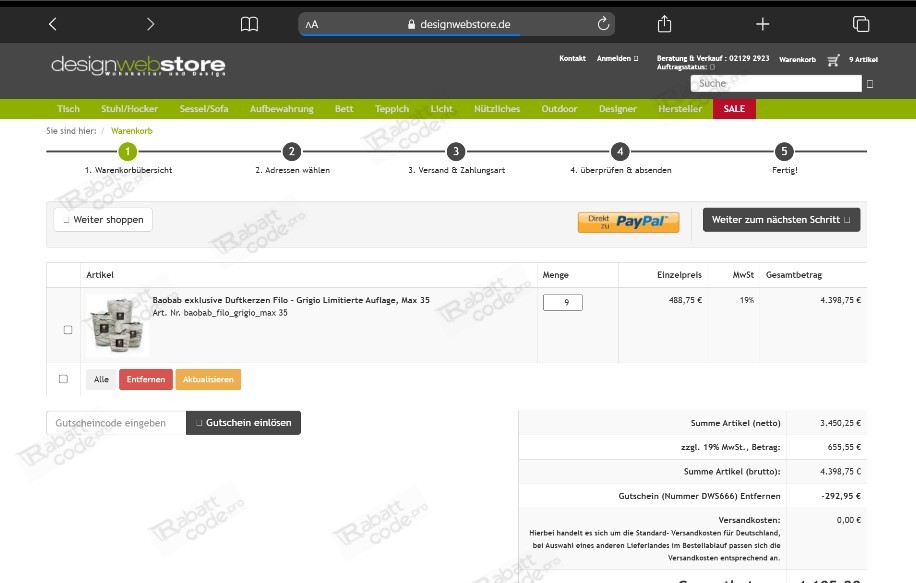This screenshot has width=916, height=583.
Task: Open a new tab with the plus icon
Action: click(x=762, y=24)
